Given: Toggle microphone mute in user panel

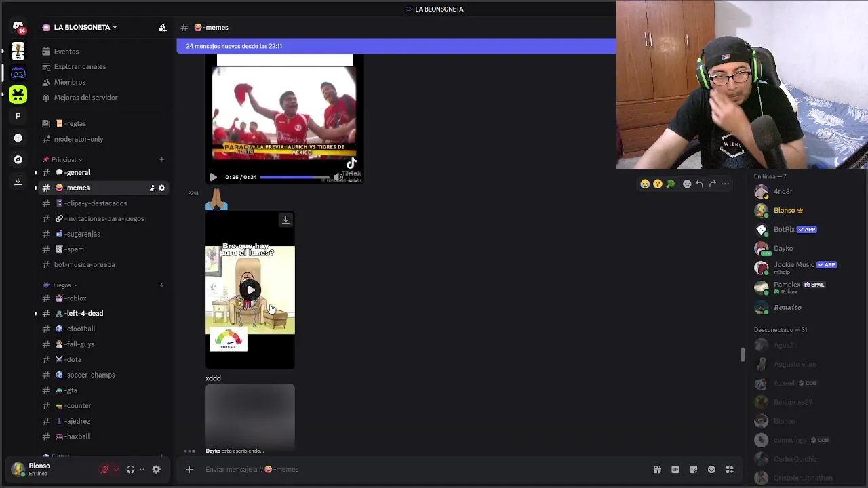Looking at the screenshot, I should [104, 470].
